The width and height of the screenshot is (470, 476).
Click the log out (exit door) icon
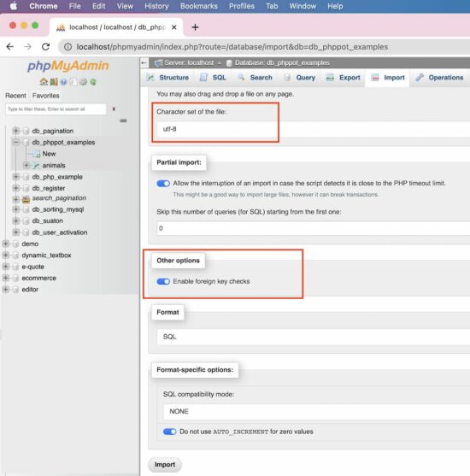tap(54, 82)
